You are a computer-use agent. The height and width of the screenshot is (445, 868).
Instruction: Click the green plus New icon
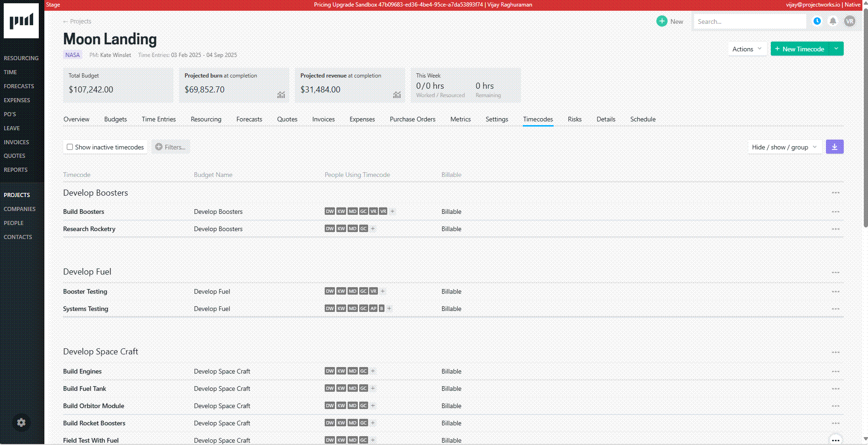[x=662, y=21]
